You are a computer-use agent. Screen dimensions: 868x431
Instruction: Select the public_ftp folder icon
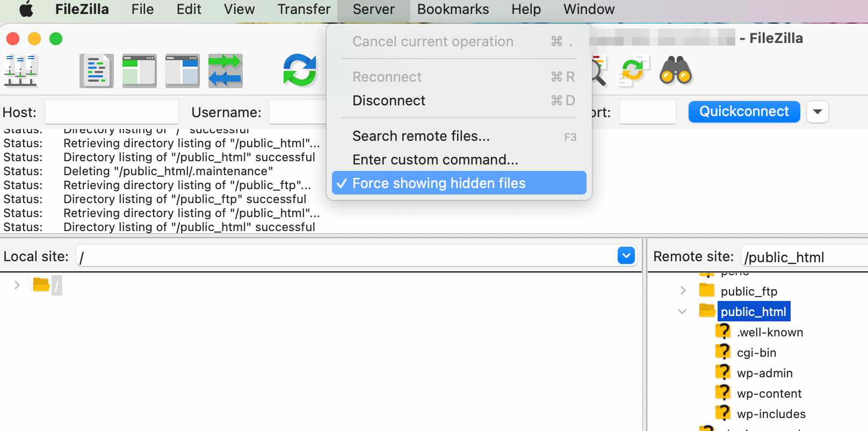(x=707, y=291)
